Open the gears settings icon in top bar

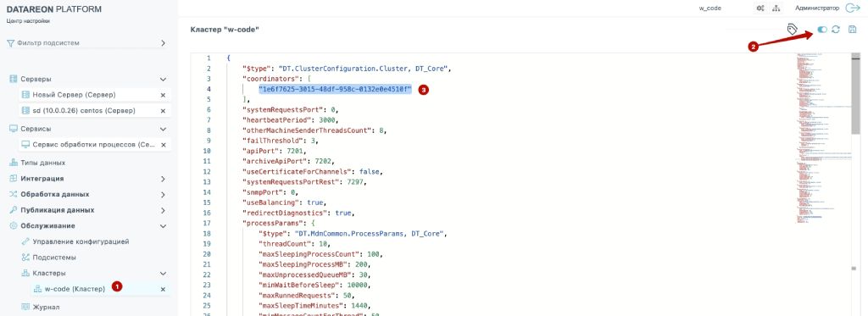click(760, 8)
